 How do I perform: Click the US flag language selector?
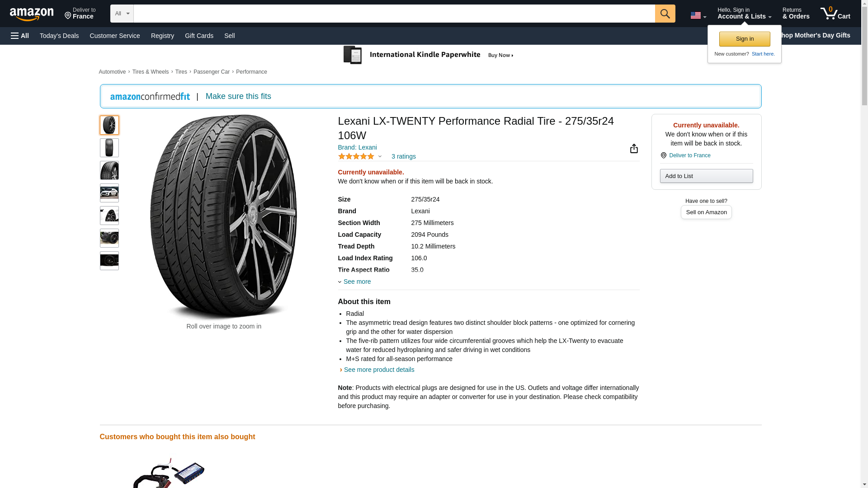coord(698,15)
